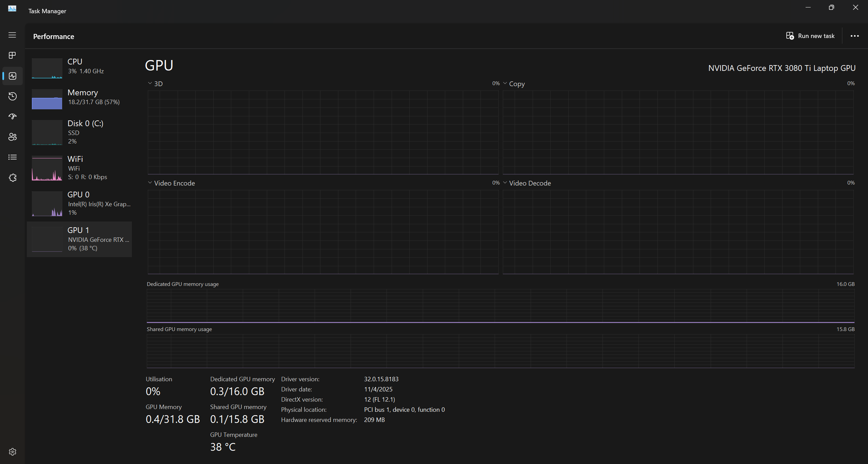Click Run new task button
The image size is (868, 464).
[x=810, y=36]
